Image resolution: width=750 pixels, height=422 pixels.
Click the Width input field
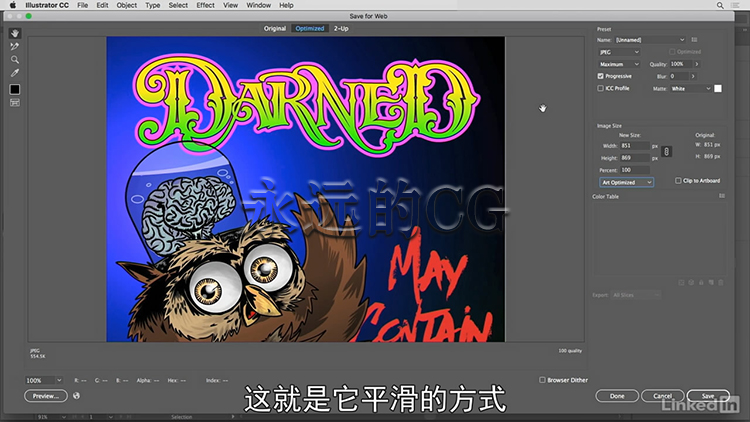tap(635, 145)
